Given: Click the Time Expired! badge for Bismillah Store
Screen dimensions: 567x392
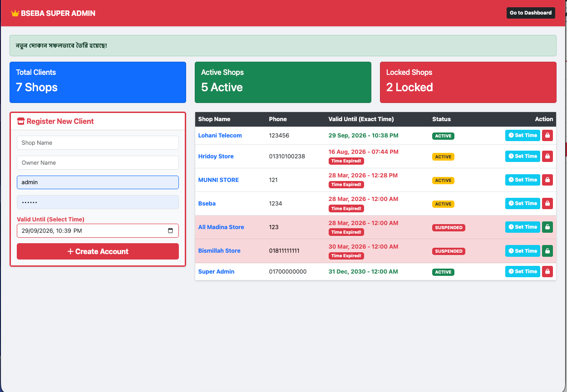Looking at the screenshot, I should (x=346, y=255).
